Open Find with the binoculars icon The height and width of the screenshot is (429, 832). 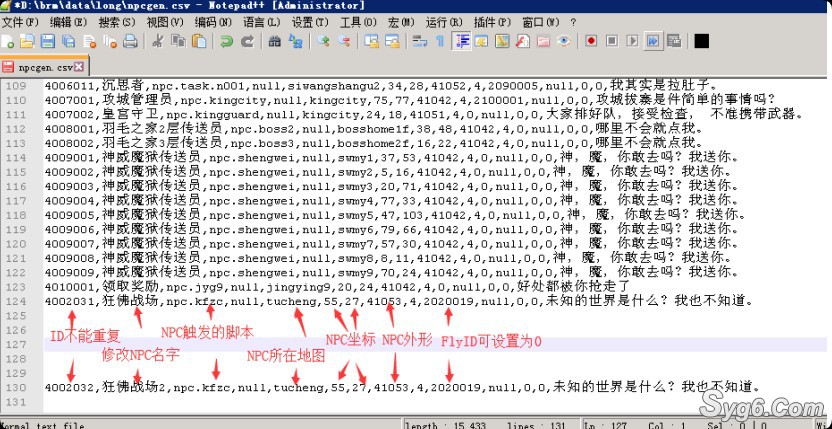tap(274, 41)
